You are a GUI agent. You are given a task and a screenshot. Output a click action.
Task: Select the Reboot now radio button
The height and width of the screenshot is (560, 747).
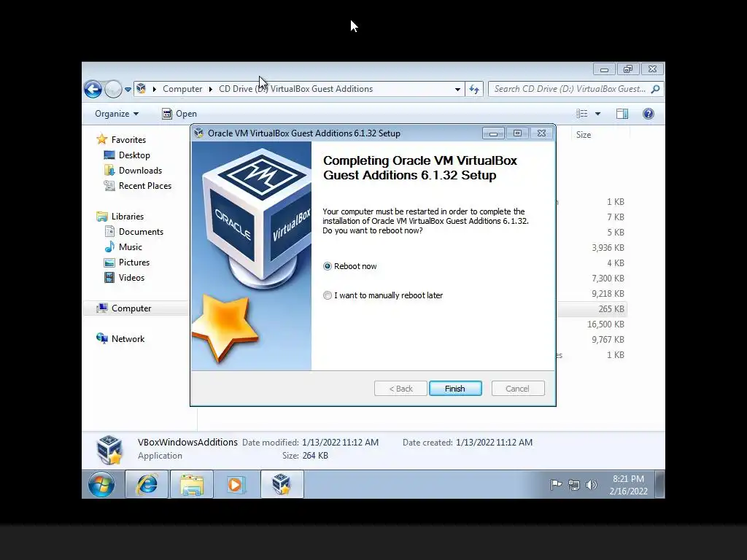[328, 266]
